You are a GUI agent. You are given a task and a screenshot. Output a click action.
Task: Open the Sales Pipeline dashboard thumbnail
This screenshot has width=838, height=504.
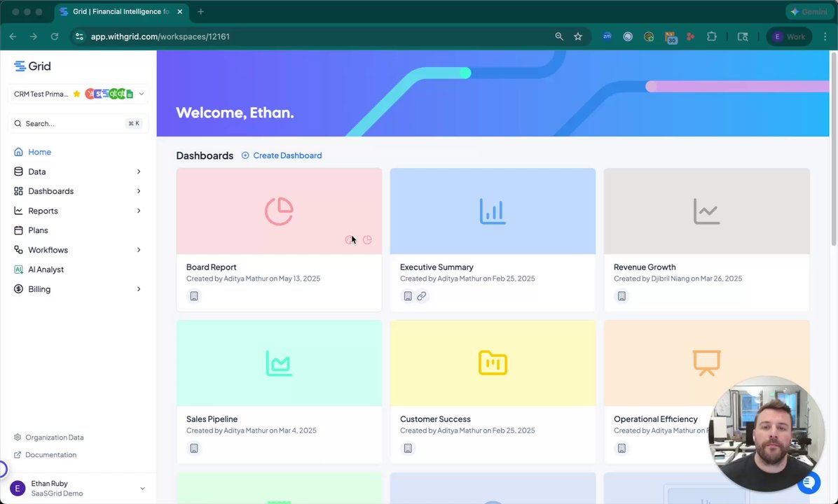tap(279, 363)
